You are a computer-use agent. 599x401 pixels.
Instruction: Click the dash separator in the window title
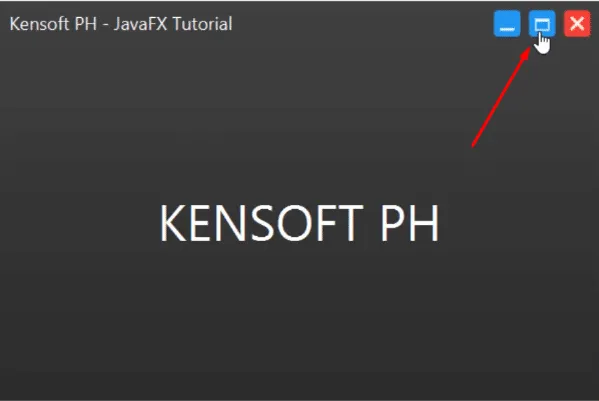[105, 26]
